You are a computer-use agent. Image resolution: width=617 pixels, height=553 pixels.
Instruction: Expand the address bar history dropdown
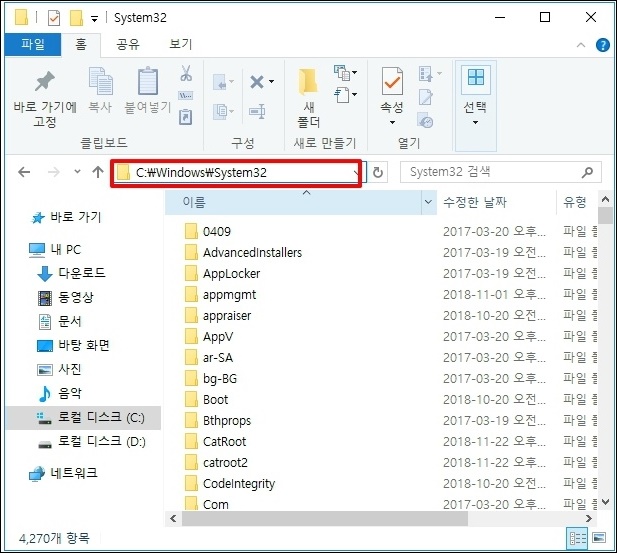coord(356,172)
